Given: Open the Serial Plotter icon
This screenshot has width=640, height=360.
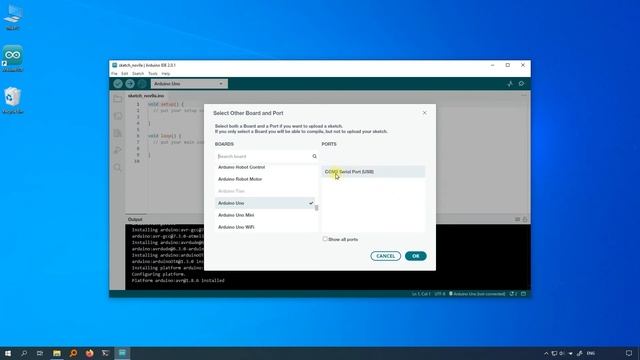Looking at the screenshot, I should pyautogui.click(x=510, y=84).
